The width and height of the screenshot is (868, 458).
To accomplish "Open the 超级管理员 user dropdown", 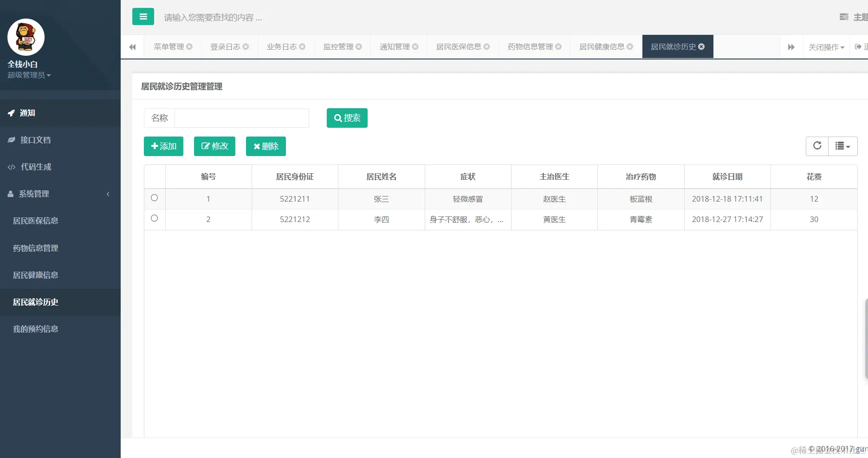I will 29,75.
